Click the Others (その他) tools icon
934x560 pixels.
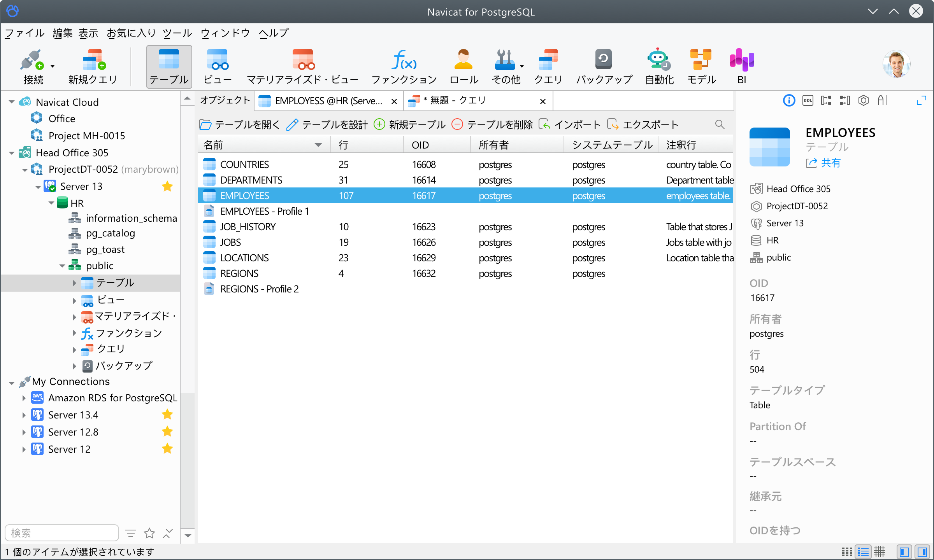tap(505, 67)
